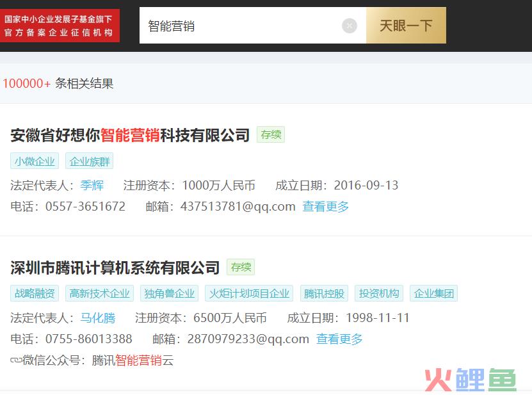Click the 腾讯智能营销云 WeChat account name
This screenshot has width=532, height=395.
(133, 360)
